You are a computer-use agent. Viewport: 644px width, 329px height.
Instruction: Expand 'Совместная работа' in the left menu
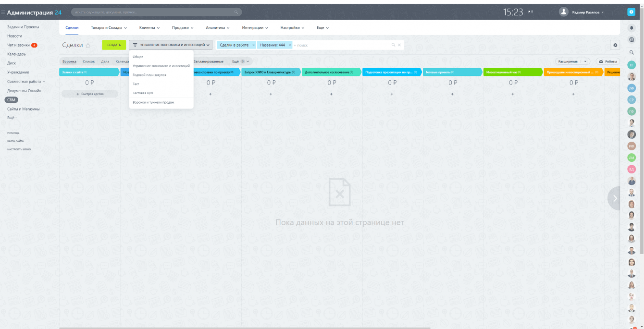click(x=26, y=82)
